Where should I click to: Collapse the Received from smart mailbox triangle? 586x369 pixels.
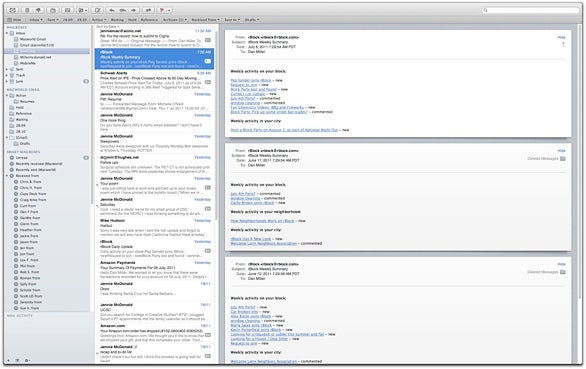[7, 176]
